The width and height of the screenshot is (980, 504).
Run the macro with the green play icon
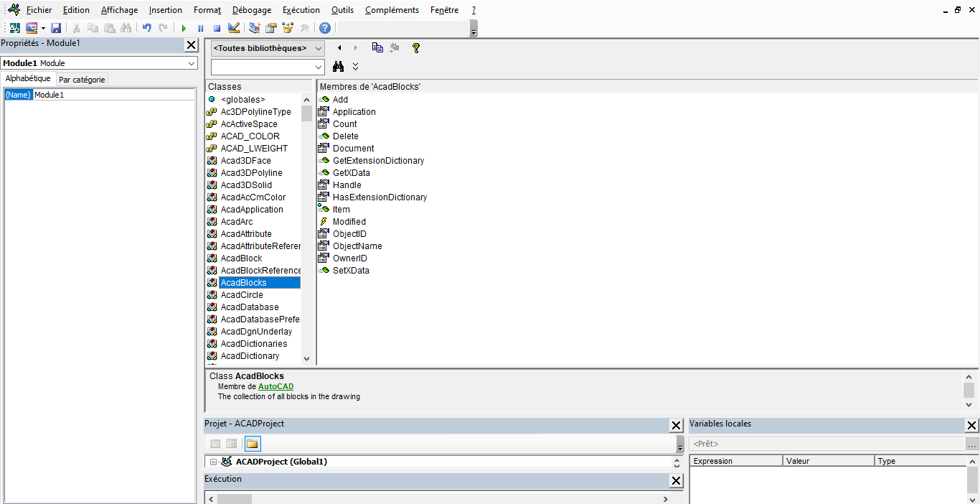(x=184, y=28)
